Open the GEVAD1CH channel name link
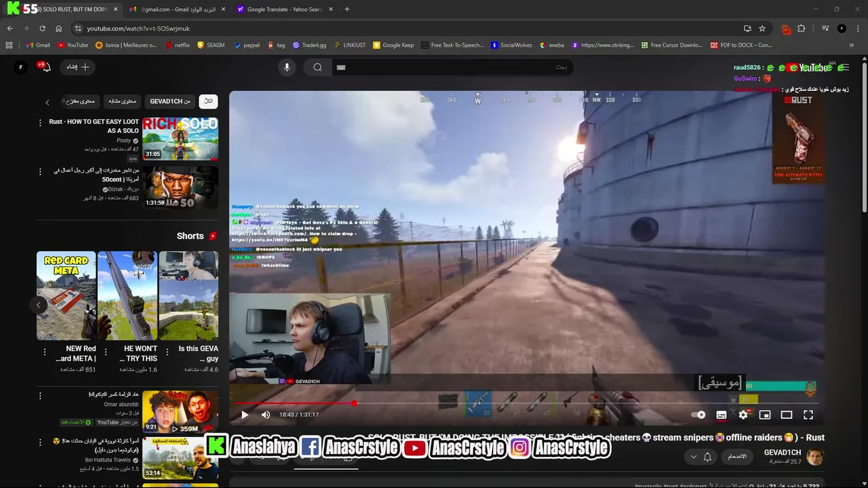Screen dimensions: 868x488 pos(783,453)
